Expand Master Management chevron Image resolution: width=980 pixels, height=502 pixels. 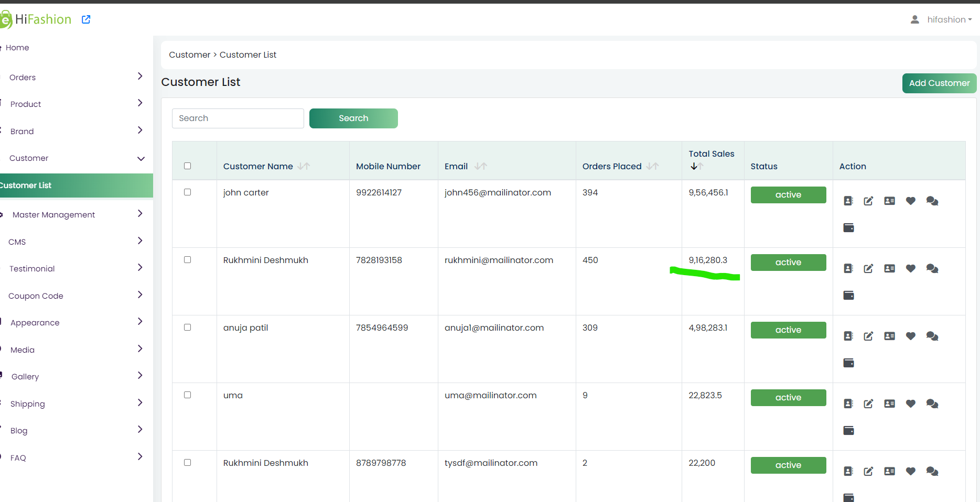coord(140,214)
